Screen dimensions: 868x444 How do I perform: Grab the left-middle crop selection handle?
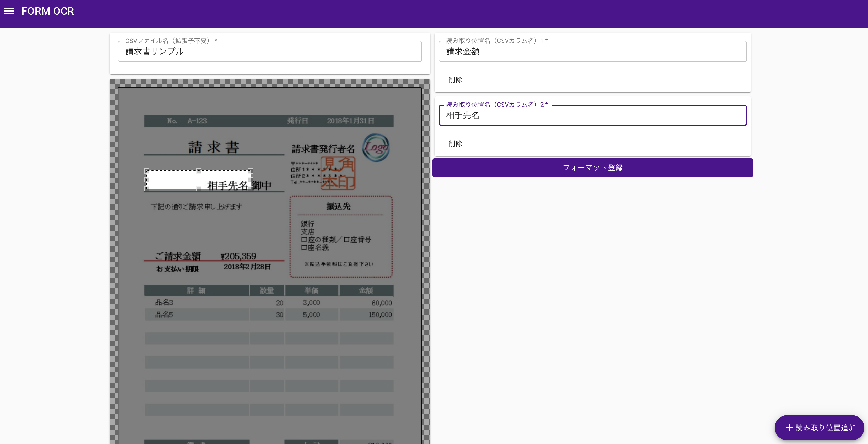pos(147,180)
